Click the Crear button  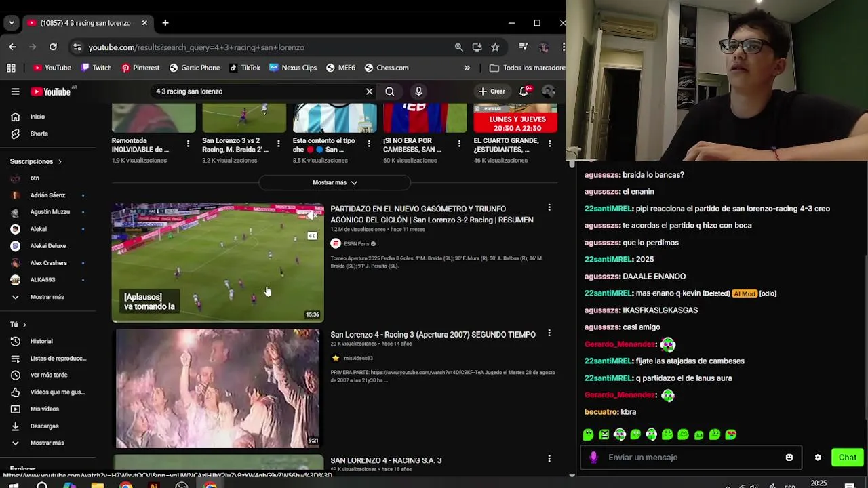(x=492, y=91)
